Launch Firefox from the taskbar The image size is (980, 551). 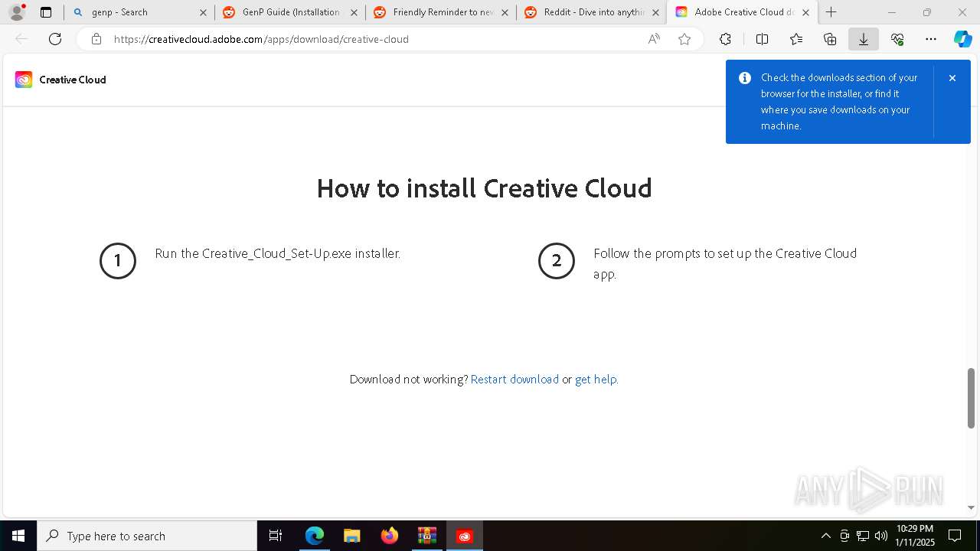pyautogui.click(x=390, y=536)
